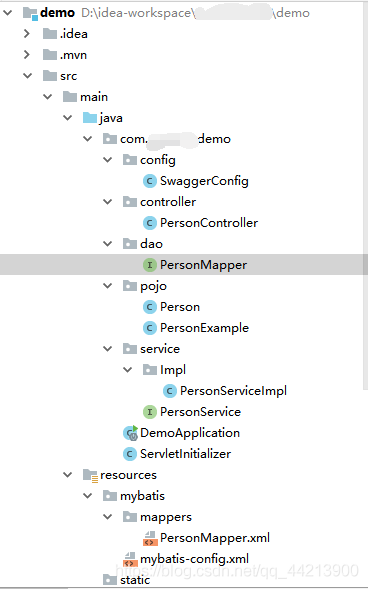Screen dimensions: 368x589
Task: Click the resources folder icon
Action: (90, 475)
